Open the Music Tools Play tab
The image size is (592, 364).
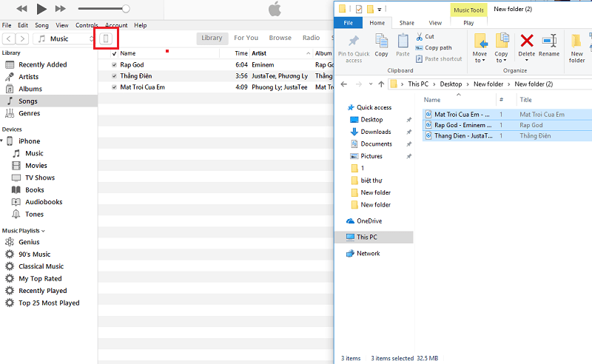(468, 23)
